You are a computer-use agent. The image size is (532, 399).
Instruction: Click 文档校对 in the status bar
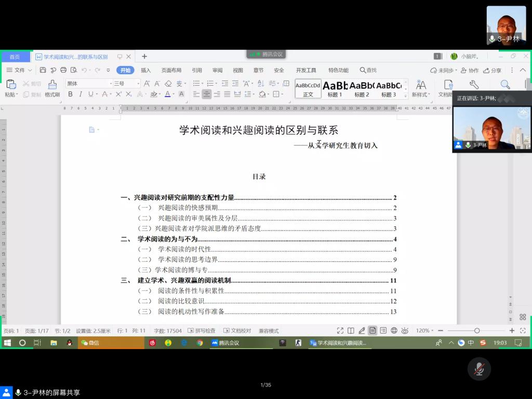point(237,330)
